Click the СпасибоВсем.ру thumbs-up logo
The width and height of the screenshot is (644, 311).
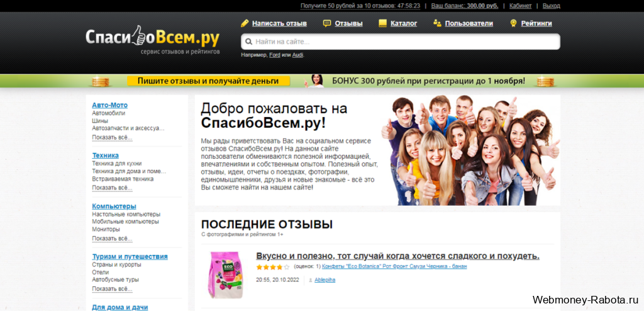point(152,38)
